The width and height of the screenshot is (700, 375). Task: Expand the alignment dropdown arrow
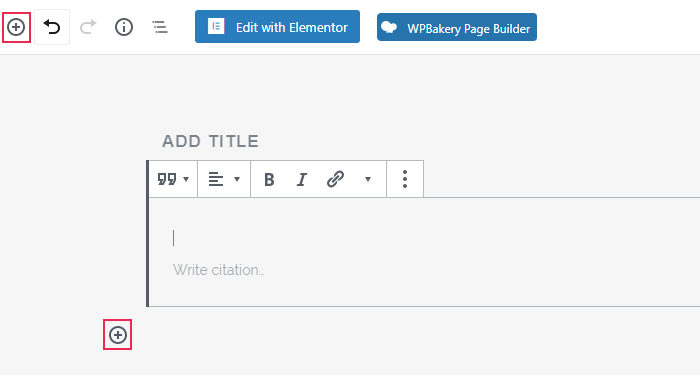[x=237, y=179]
